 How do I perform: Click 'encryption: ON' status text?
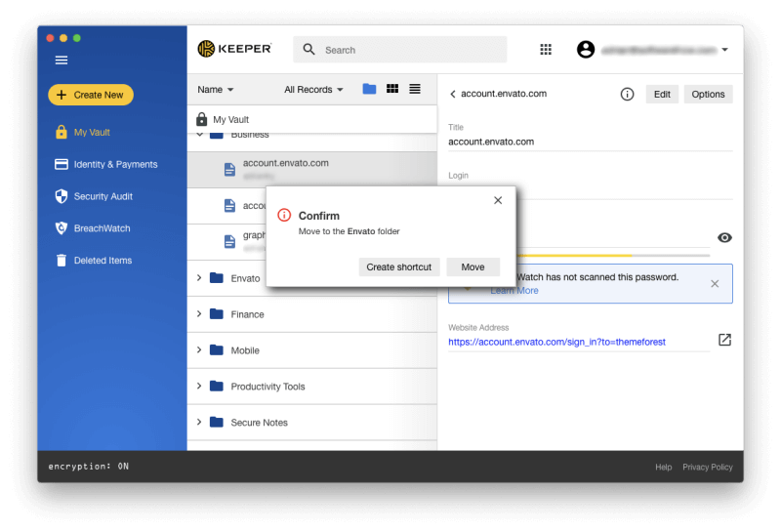[89, 467]
